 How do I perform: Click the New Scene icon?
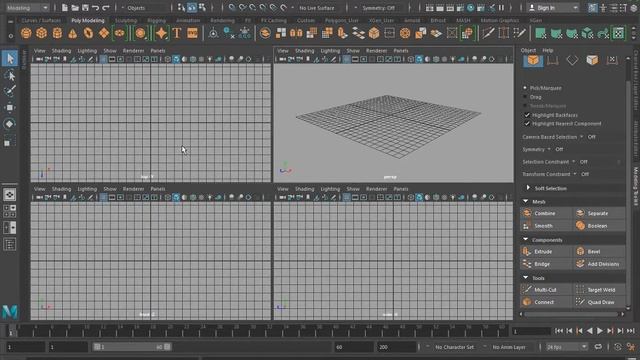tap(64, 8)
